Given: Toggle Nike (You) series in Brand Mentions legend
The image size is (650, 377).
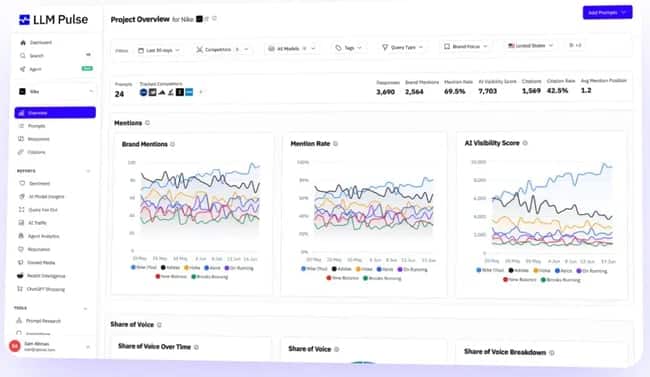Looking at the screenshot, I should (144, 268).
